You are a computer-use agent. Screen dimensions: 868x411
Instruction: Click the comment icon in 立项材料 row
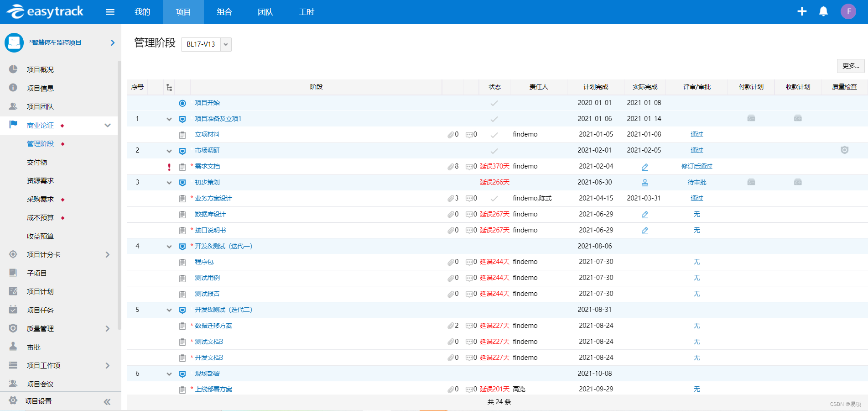(x=469, y=135)
